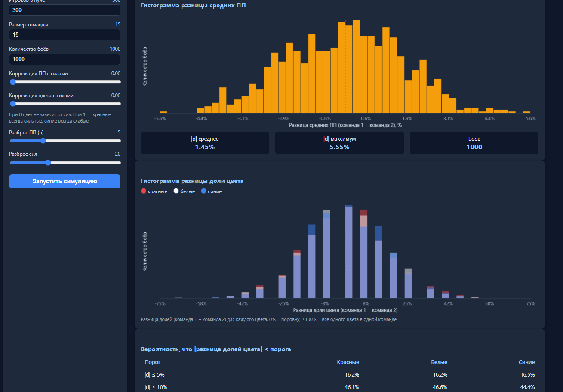The width and height of the screenshot is (563, 392).
Task: Click the |d| ≤ 5% table row
Action: (x=339, y=375)
